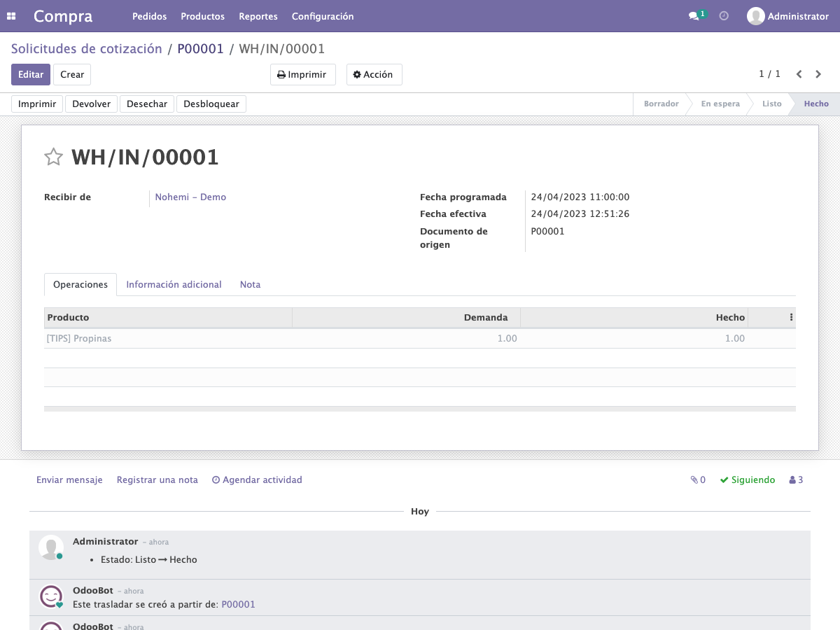Click the Devolver button
Screen dimensions: 840x630
[x=92, y=104]
